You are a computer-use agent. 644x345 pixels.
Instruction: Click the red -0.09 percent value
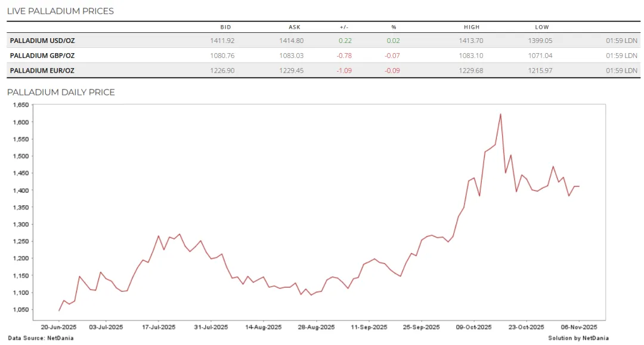coord(392,70)
